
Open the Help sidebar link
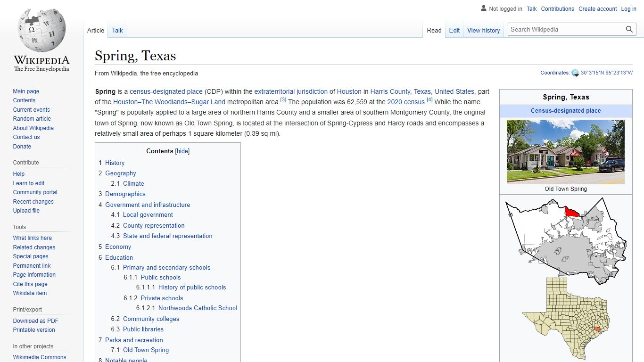(19, 174)
